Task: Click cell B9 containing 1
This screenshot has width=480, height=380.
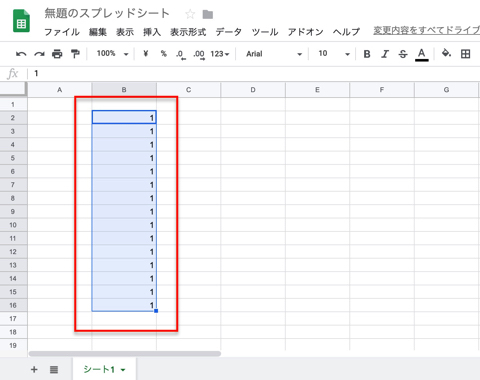Action: click(124, 211)
